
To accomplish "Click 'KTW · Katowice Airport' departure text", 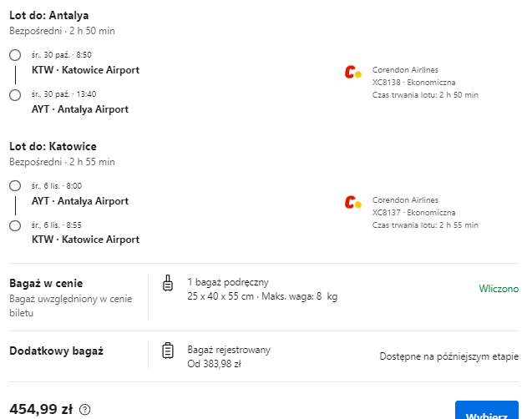I will pyautogui.click(x=85, y=70).
